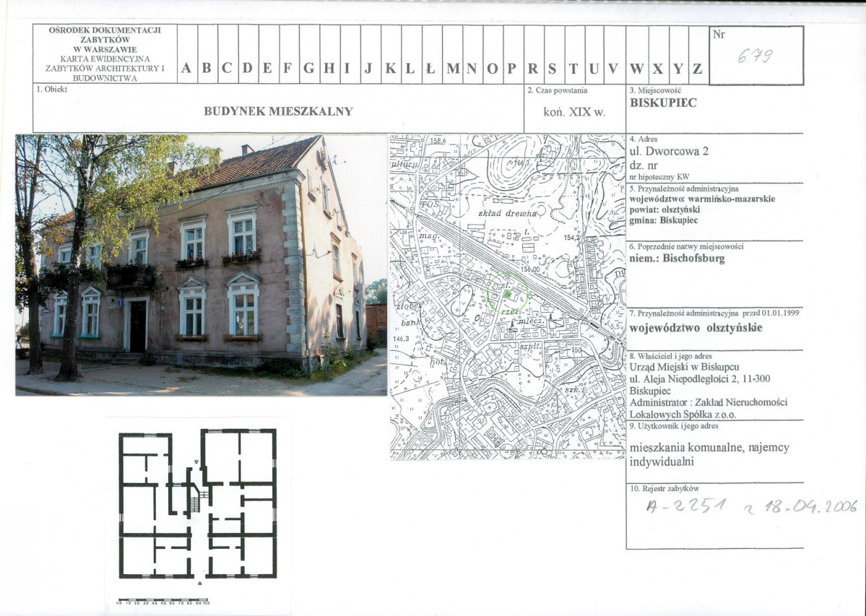The image size is (866, 616).
Task: Click the 'KARTA EWIDENCYJNA' title line
Action: 105,58
